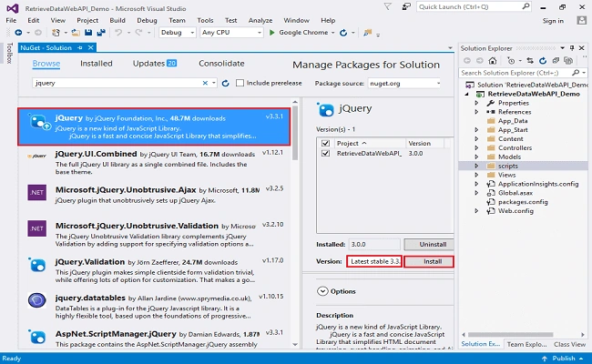
Task: Expand the Options section
Action: coord(322,291)
